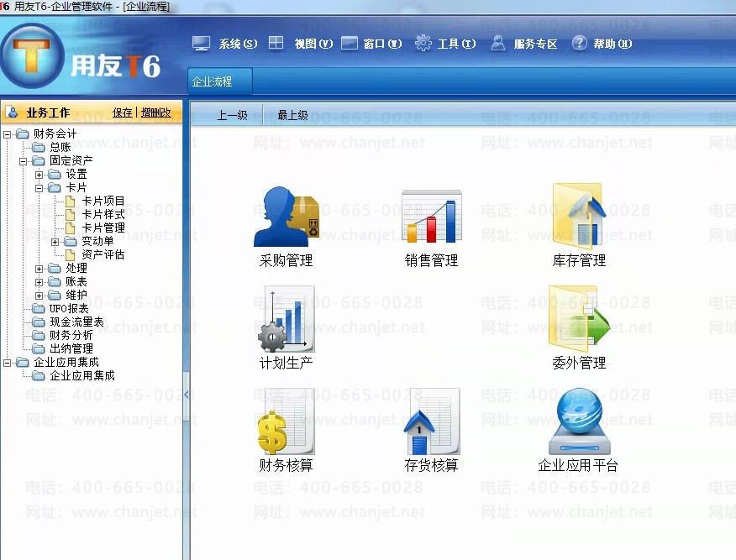
Task: Select the 卡片项目 document icon
Action: pos(71,201)
